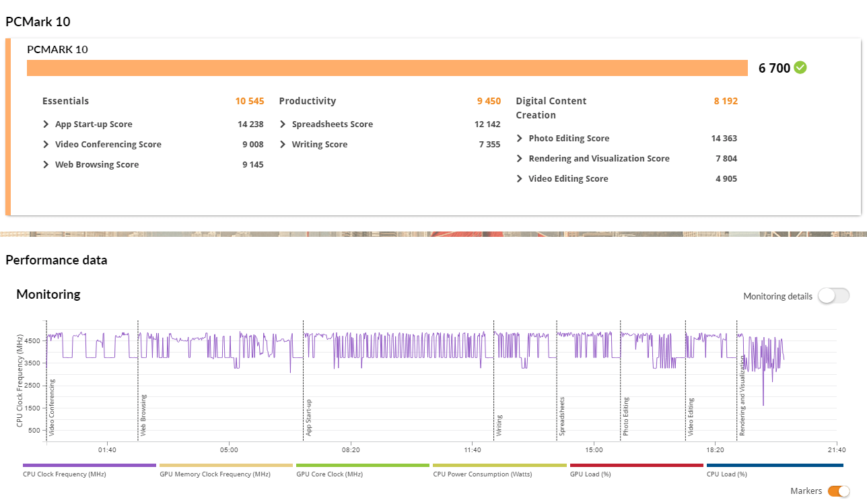Click the Rendering value 7 804
Screen dimensions: 867x504
pyautogui.click(x=726, y=159)
